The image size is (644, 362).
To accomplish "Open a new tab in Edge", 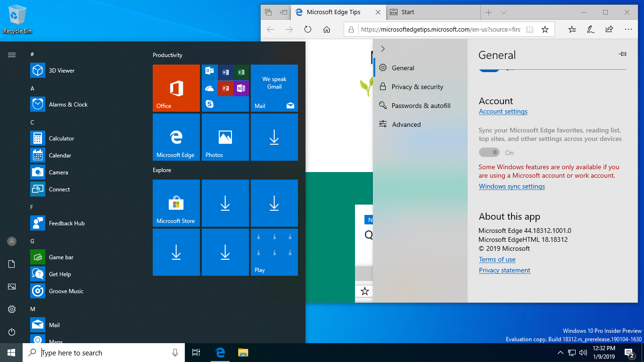I will (489, 12).
